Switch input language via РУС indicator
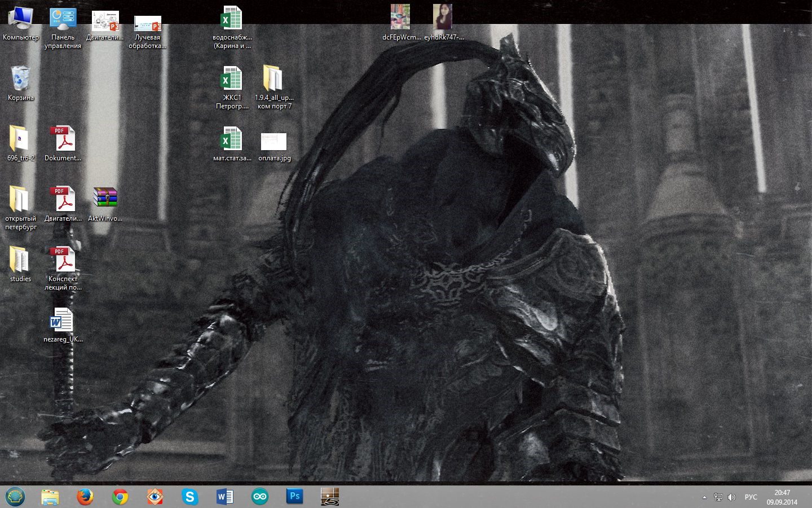Screen dimensions: 812x508 click(751, 497)
